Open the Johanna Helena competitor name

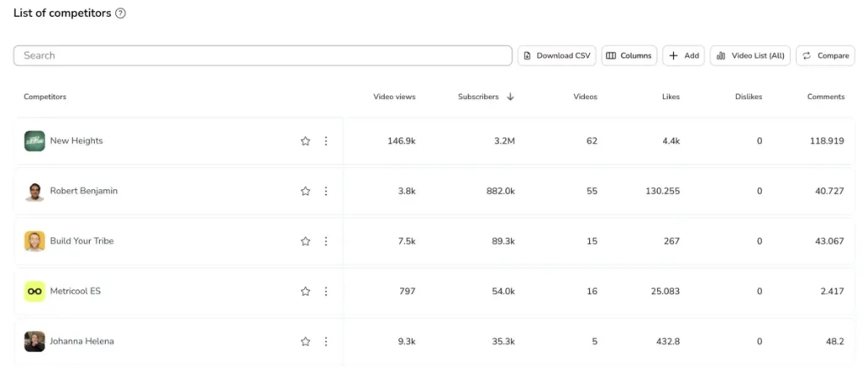coord(82,341)
